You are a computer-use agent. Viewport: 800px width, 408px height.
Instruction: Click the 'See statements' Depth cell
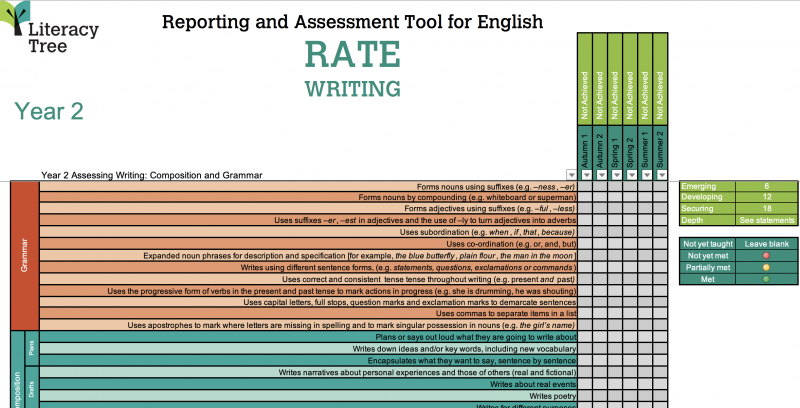click(766, 220)
